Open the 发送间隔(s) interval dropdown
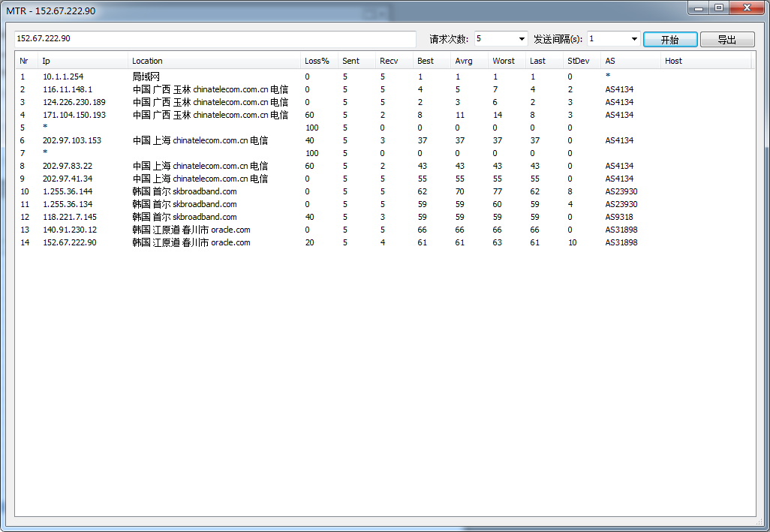 click(634, 39)
